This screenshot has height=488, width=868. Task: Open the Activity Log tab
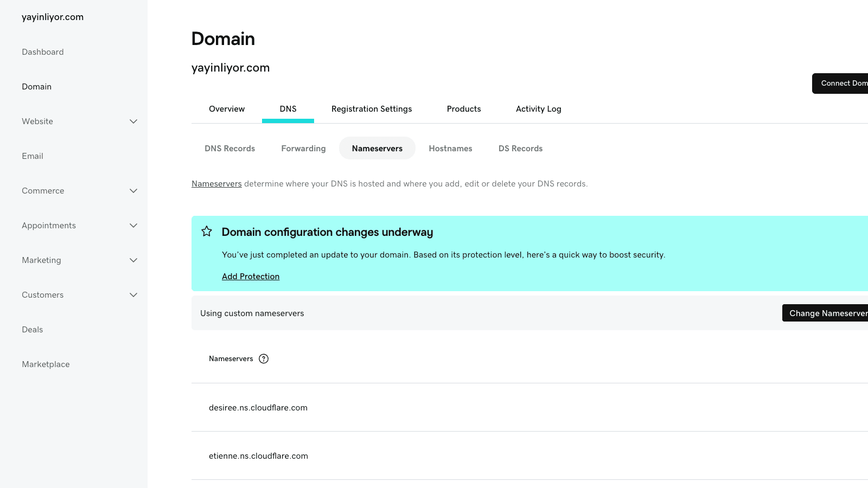[x=538, y=109]
